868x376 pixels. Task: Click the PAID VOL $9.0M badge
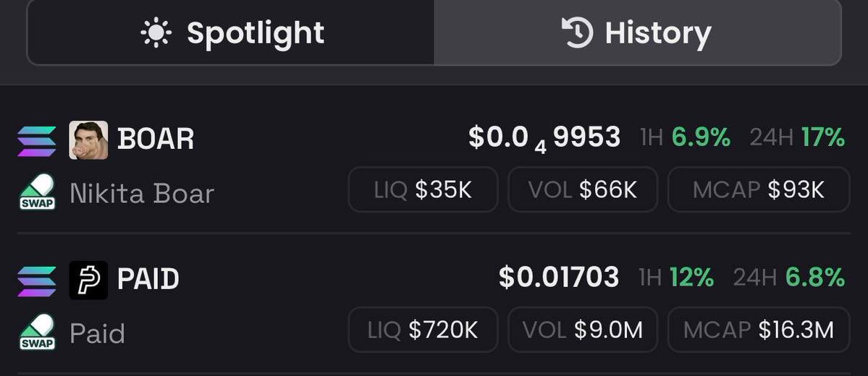pyautogui.click(x=583, y=330)
